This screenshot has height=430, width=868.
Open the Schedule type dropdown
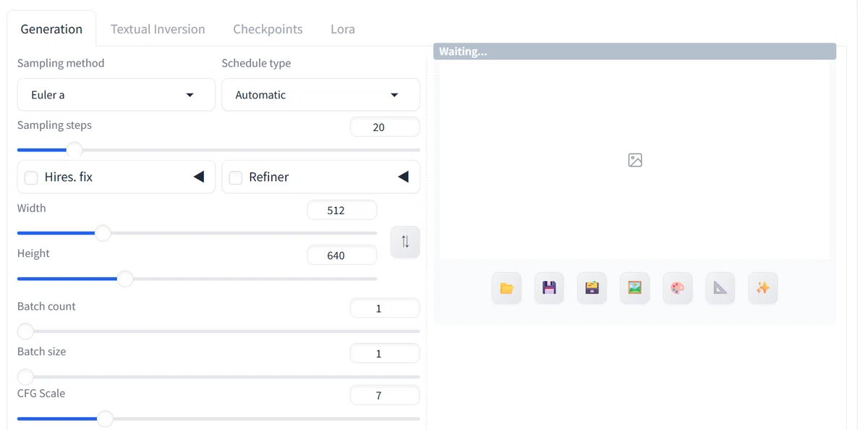pos(320,95)
